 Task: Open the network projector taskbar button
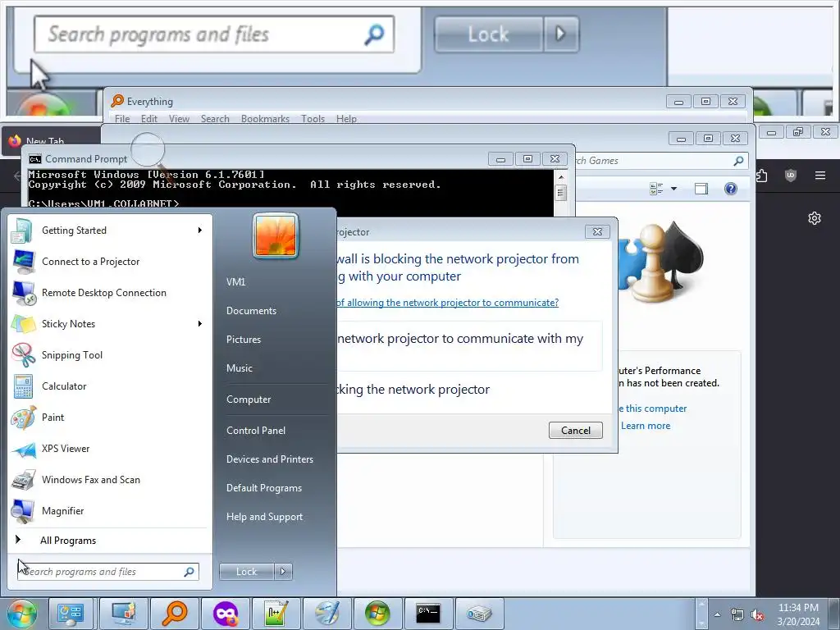click(x=479, y=614)
